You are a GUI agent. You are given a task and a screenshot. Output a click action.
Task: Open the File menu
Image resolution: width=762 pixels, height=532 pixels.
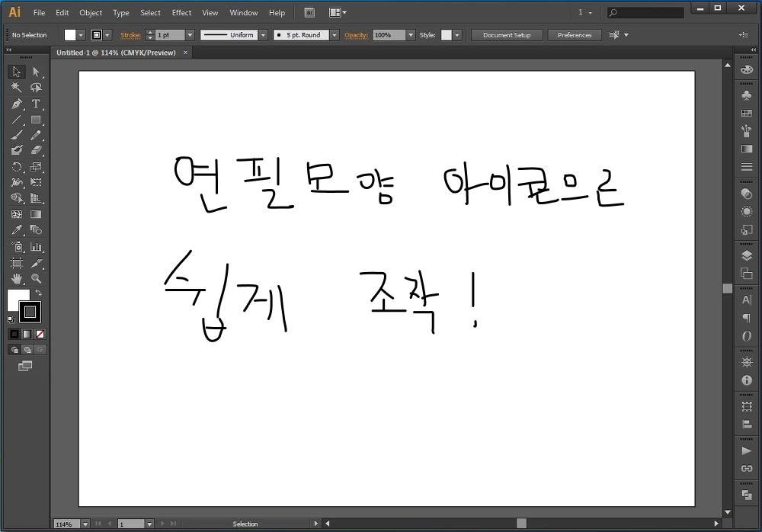click(39, 13)
